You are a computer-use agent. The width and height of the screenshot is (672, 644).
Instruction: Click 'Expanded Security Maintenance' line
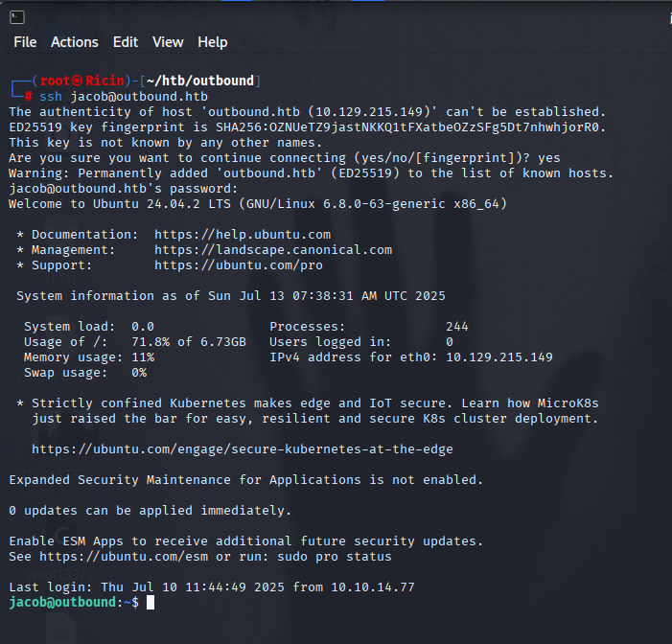(246, 480)
